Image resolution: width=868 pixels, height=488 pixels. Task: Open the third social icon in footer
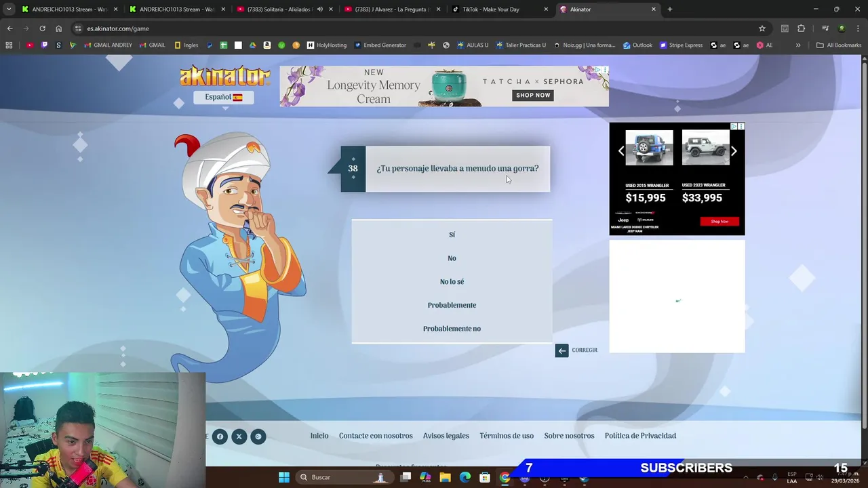(258, 436)
